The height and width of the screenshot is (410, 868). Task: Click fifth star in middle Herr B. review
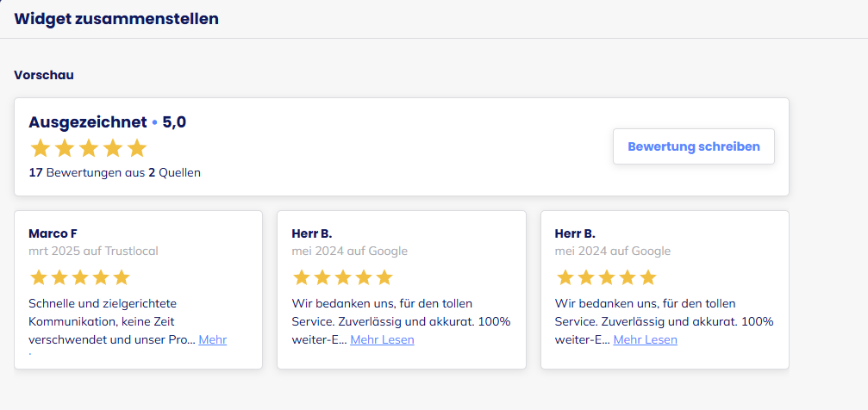click(384, 277)
